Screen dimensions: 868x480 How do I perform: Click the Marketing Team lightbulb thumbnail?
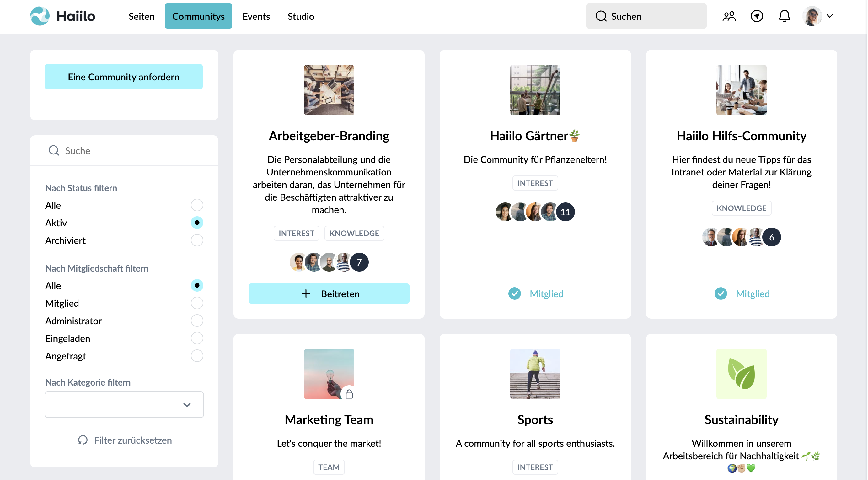coord(329,374)
